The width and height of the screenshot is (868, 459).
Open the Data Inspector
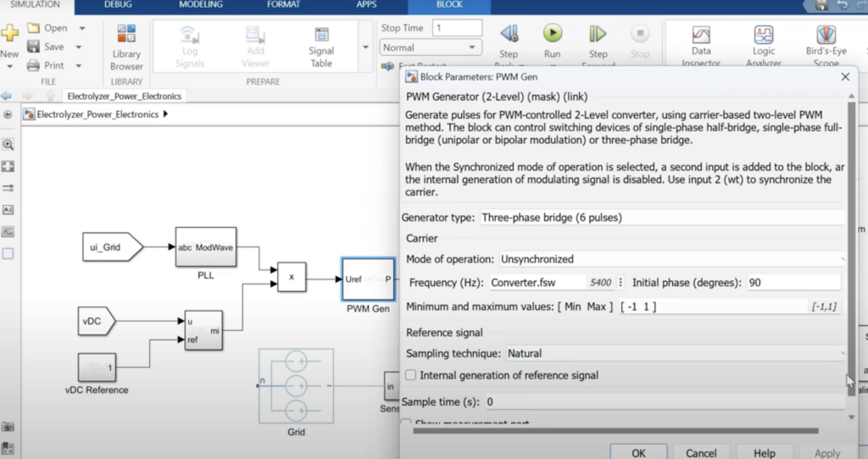click(701, 47)
